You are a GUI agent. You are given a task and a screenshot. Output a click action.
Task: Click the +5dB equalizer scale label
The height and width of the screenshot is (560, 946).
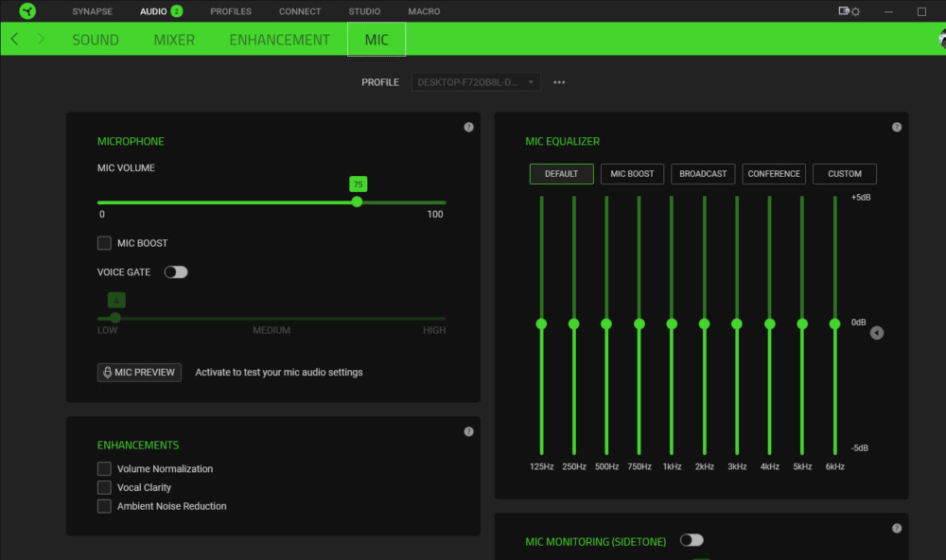861,198
